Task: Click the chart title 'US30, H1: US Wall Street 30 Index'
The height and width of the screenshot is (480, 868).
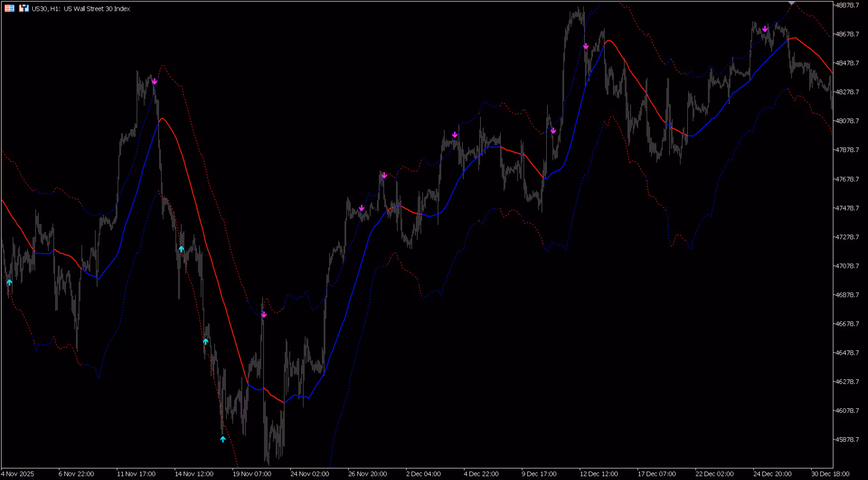Action: [x=81, y=9]
